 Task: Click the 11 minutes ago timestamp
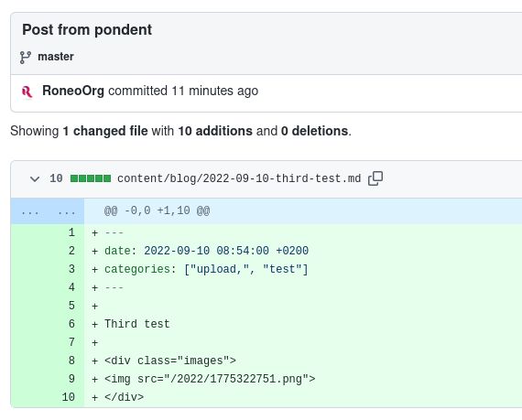point(214,91)
